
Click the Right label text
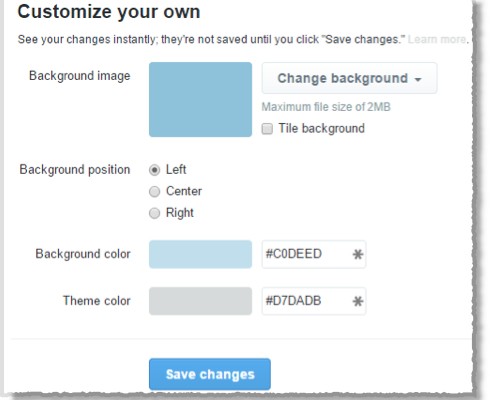tap(180, 213)
